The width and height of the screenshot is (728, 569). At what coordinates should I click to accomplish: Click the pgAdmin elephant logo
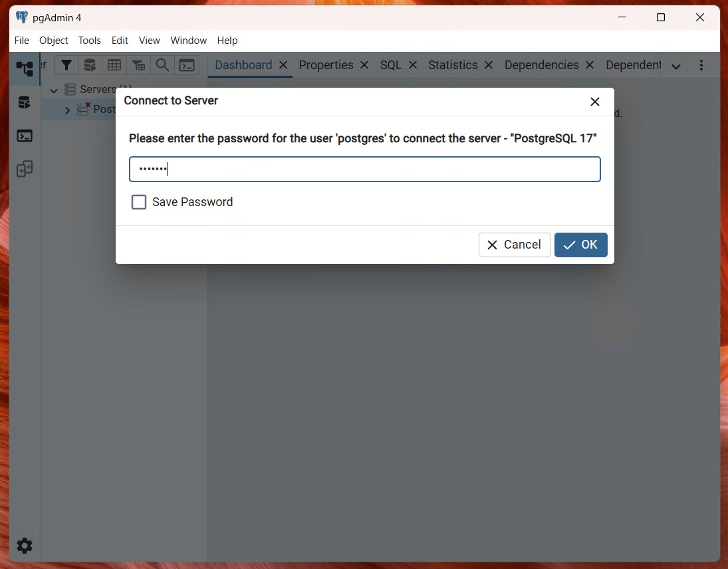coord(22,18)
